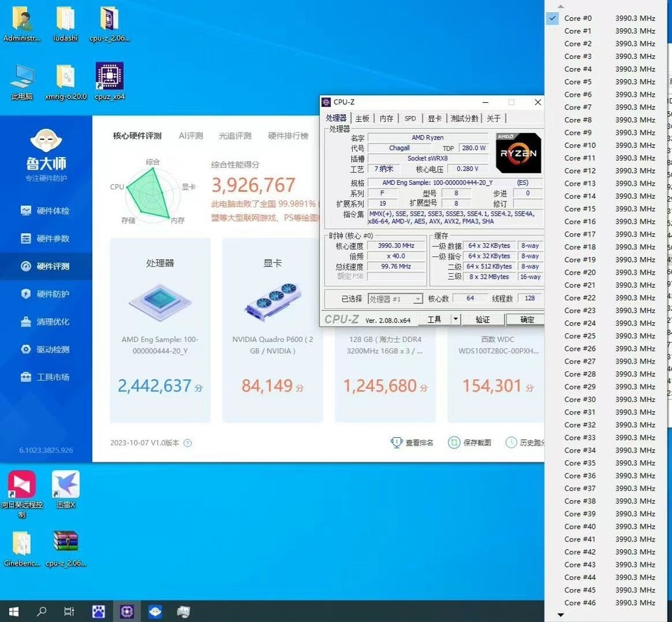This screenshot has height=622, width=672.
Task: Open the This PC (此电脑) desktop icon
Action: [x=22, y=81]
